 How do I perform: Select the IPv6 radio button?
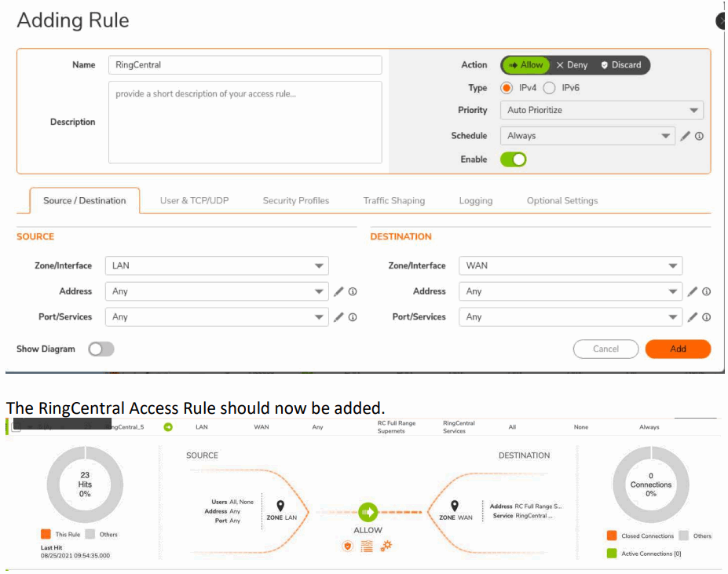tap(549, 88)
